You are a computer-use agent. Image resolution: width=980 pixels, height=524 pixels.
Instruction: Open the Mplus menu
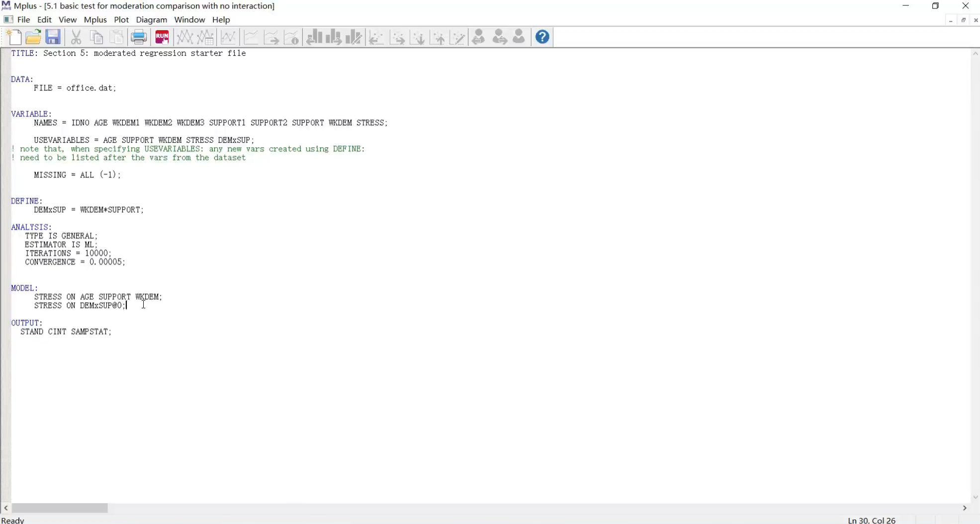[95, 20]
